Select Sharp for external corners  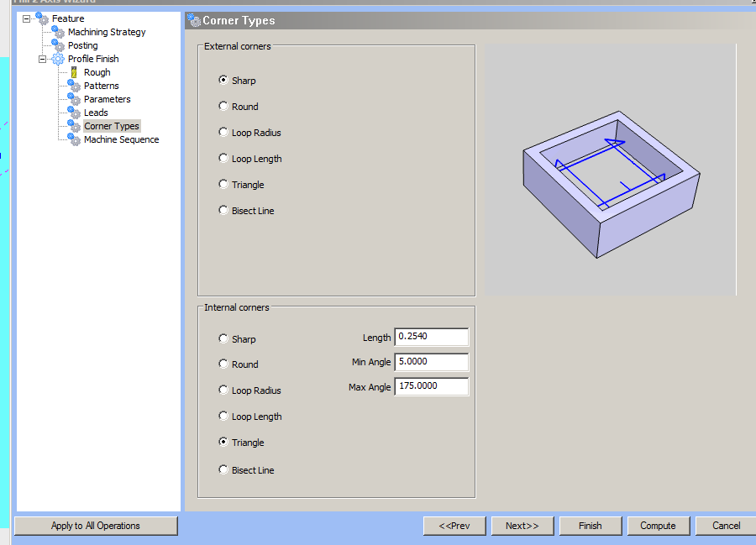pos(222,80)
